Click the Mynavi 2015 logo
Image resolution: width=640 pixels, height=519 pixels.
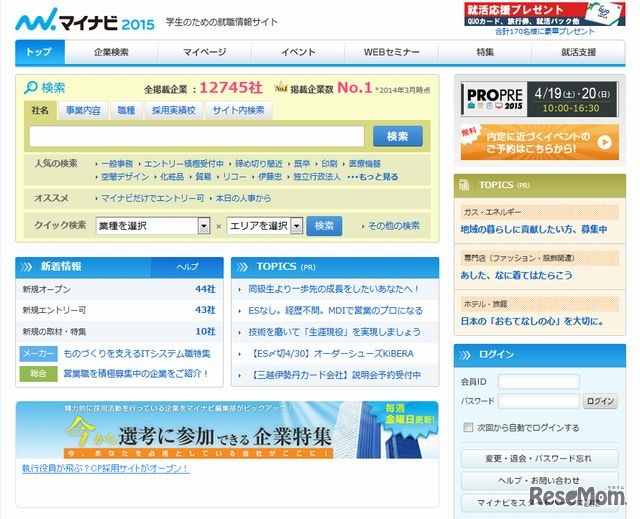point(85,20)
